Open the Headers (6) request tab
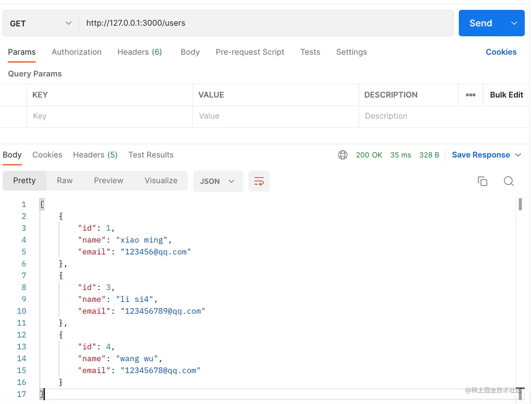Viewport: 532px width, 404px height. [x=140, y=52]
